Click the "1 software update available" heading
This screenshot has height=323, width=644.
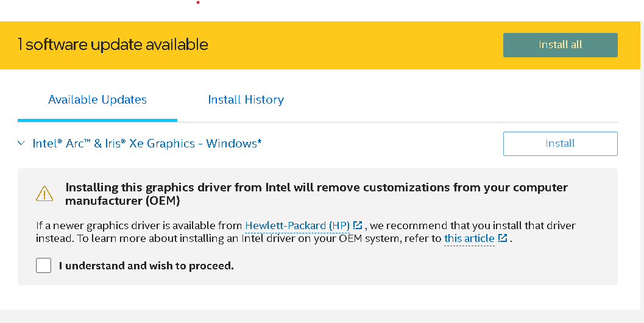click(113, 44)
